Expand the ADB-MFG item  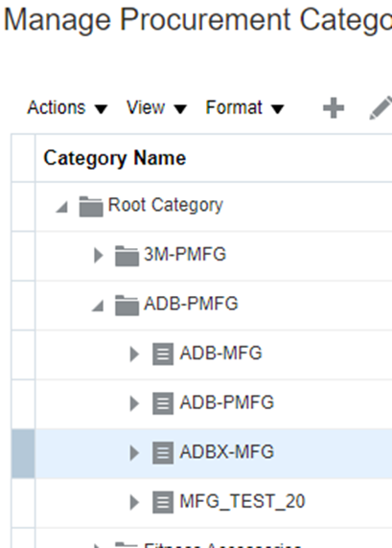134,354
